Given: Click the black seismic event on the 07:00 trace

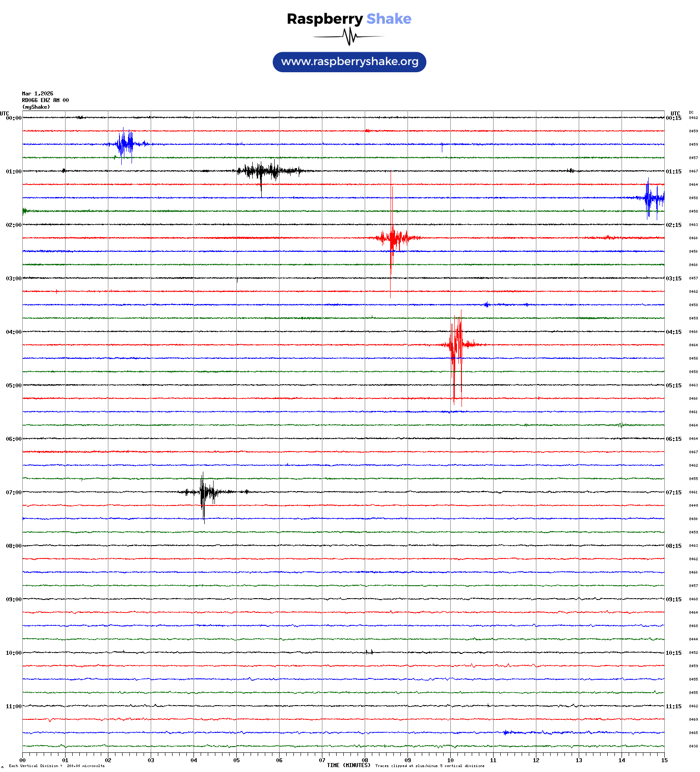Looking at the screenshot, I should click(x=204, y=492).
